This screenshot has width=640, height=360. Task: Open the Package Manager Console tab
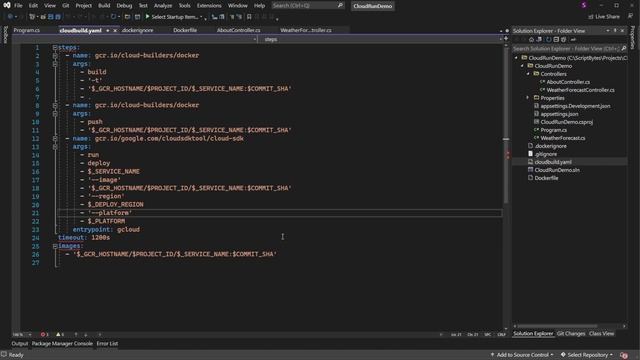pyautogui.click(x=62, y=344)
